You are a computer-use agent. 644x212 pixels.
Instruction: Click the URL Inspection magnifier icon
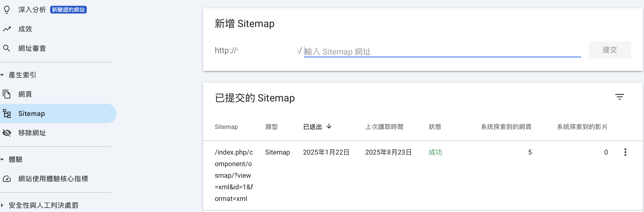pyautogui.click(x=7, y=48)
